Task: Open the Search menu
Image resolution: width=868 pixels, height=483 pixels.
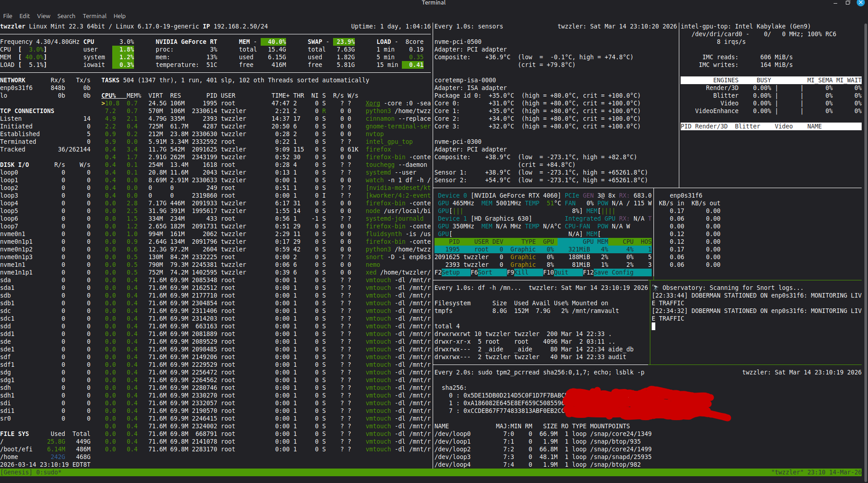Action: pyautogui.click(x=66, y=16)
